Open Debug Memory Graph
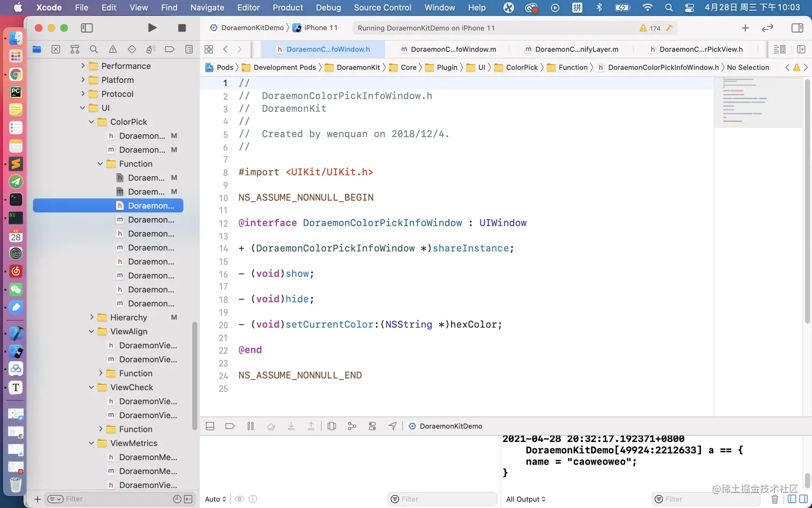The image size is (812, 508). pos(352,426)
